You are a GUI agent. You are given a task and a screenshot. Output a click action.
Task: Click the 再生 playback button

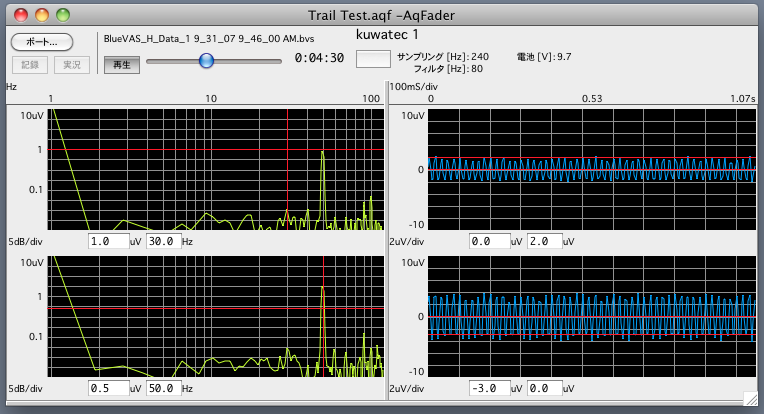[x=122, y=65]
